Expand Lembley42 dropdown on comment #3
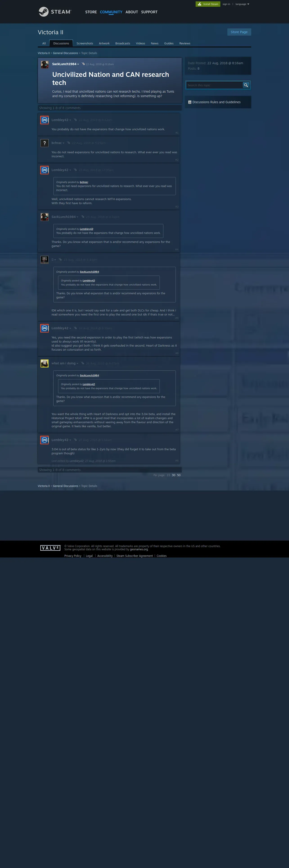 [x=70, y=170]
